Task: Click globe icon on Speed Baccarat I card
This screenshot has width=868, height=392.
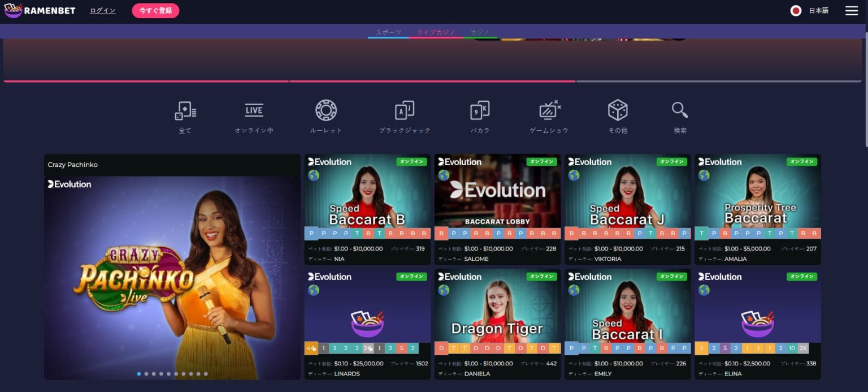Action: point(574,290)
